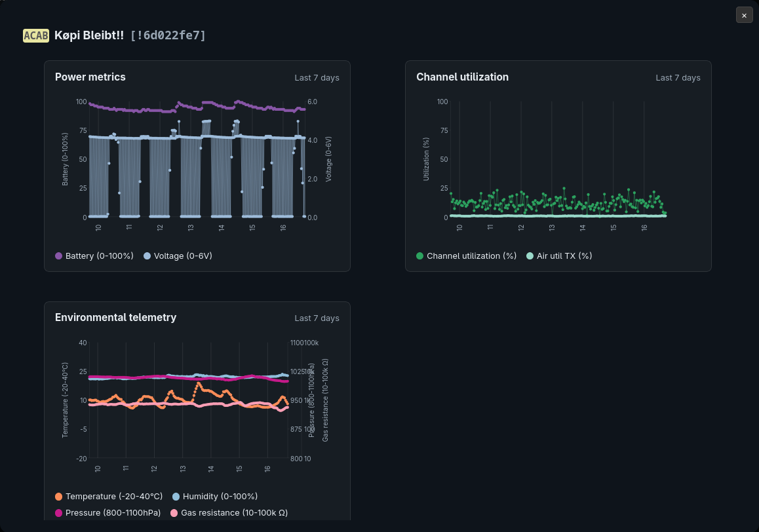Close the node details modal
Image resolution: width=759 pixels, height=532 pixels.
tap(744, 15)
